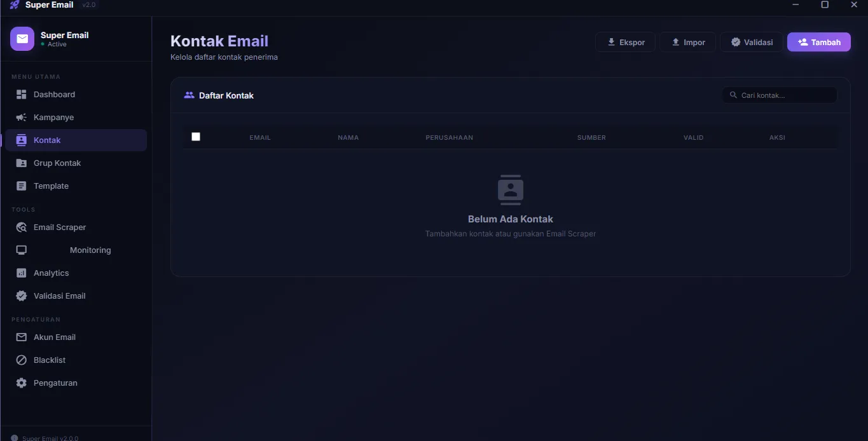Click the AKSI column header
Screen dimensions: 868x441
[x=777, y=138]
